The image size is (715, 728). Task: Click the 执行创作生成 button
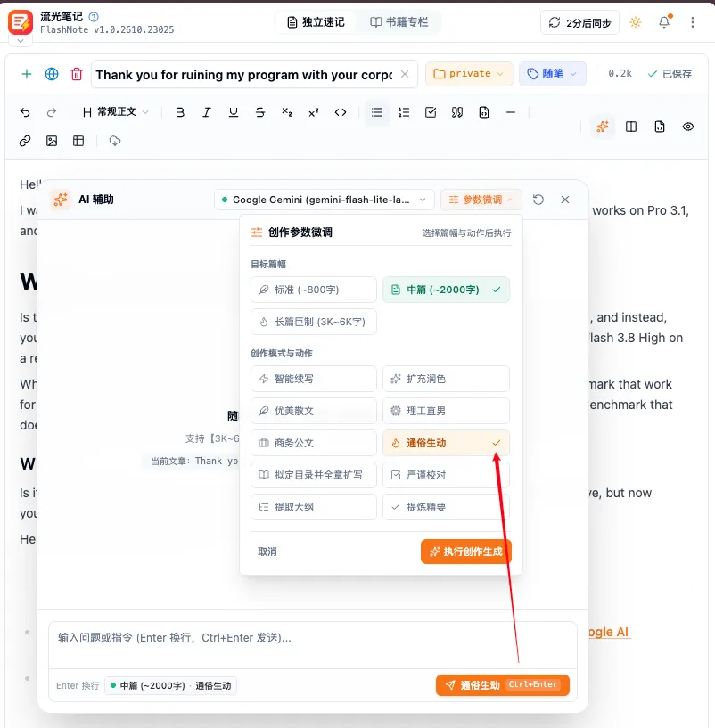click(x=466, y=552)
